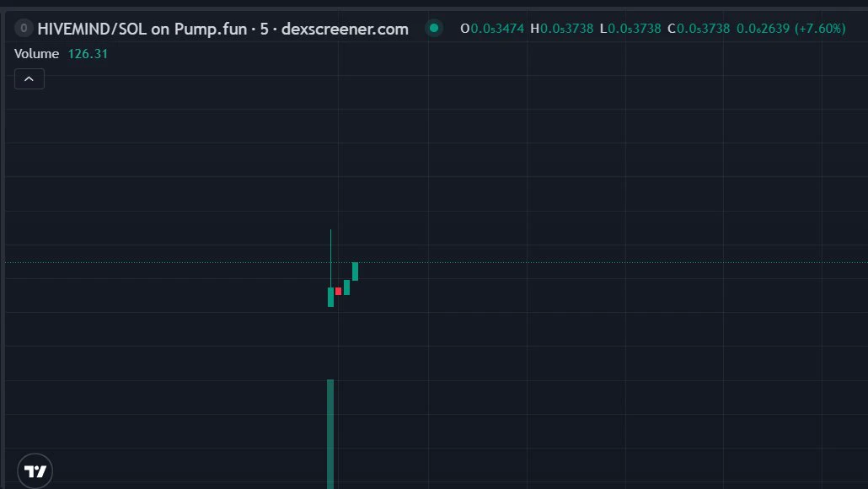
Task: Collapse the indicator legend using the chevron button
Action: pyautogui.click(x=29, y=79)
